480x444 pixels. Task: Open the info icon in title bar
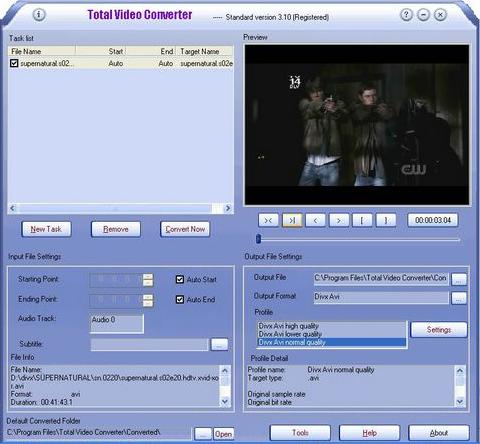(39, 15)
